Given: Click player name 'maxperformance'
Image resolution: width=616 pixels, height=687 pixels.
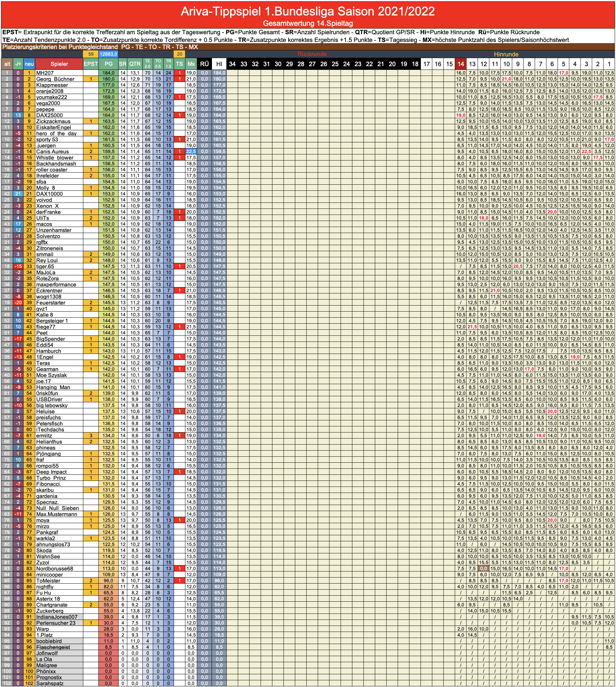Looking at the screenshot, I should [56, 284].
